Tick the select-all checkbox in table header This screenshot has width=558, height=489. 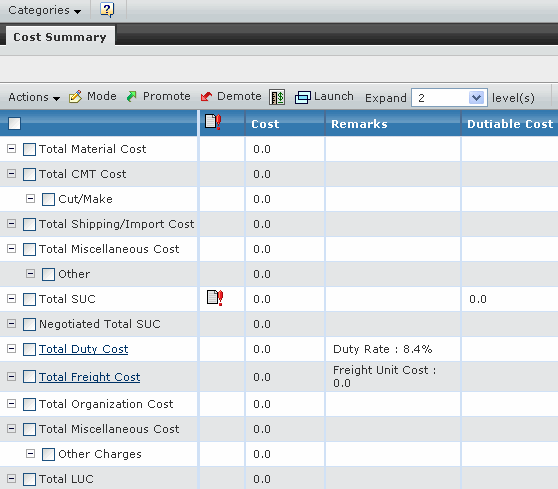click(x=15, y=123)
